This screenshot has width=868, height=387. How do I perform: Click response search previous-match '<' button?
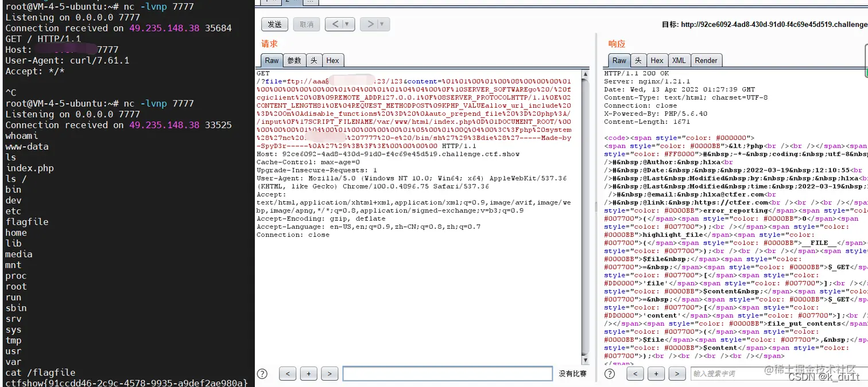tap(635, 374)
